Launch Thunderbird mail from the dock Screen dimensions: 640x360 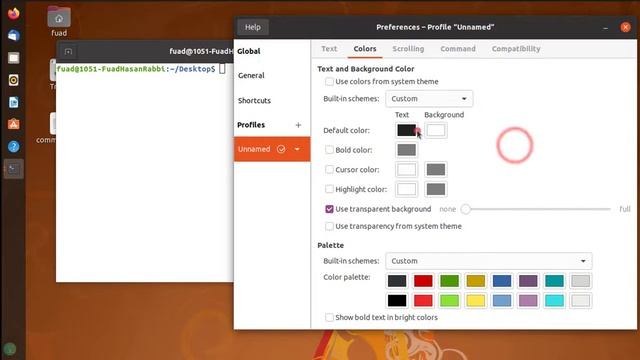(x=13, y=36)
